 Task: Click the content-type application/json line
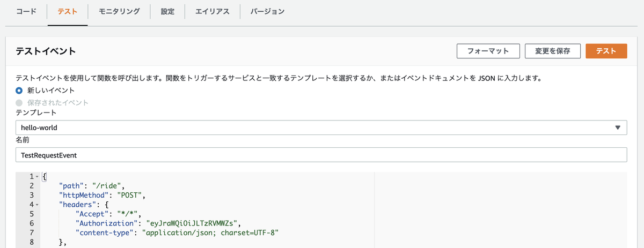(178, 232)
